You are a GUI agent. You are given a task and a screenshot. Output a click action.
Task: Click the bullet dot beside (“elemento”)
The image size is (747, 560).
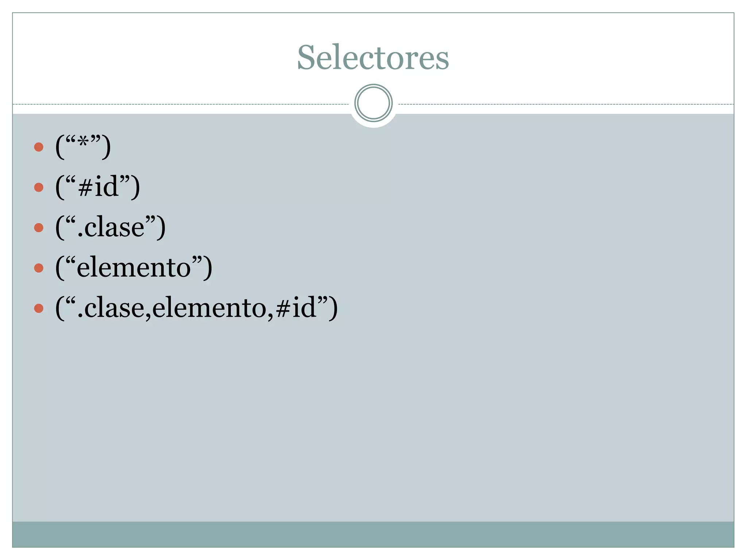click(39, 268)
